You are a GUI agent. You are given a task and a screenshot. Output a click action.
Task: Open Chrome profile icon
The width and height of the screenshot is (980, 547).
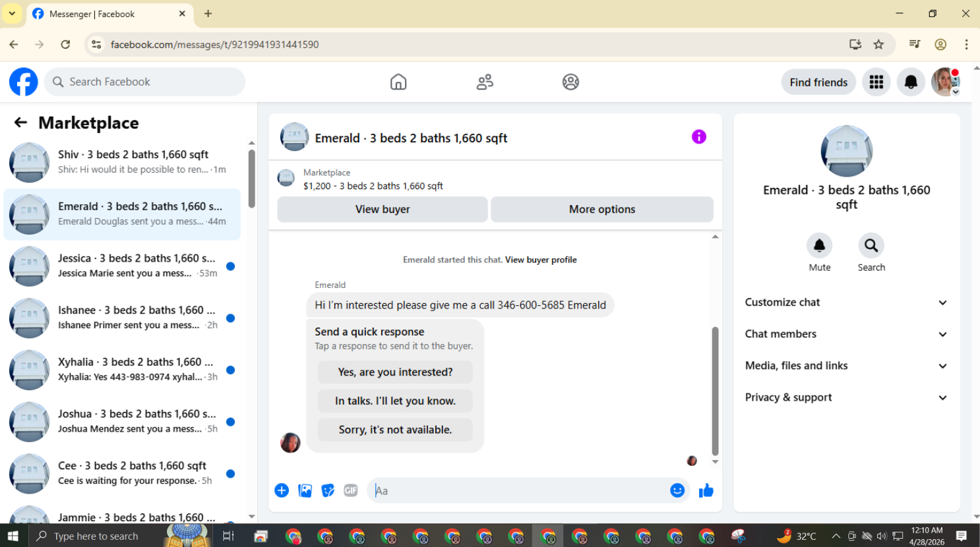click(x=940, y=44)
